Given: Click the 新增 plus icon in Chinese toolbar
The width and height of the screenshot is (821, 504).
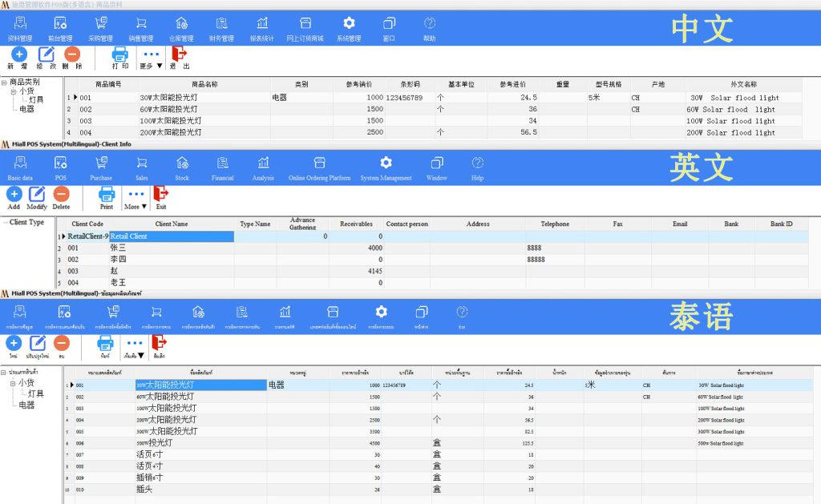Looking at the screenshot, I should click(x=18, y=54).
